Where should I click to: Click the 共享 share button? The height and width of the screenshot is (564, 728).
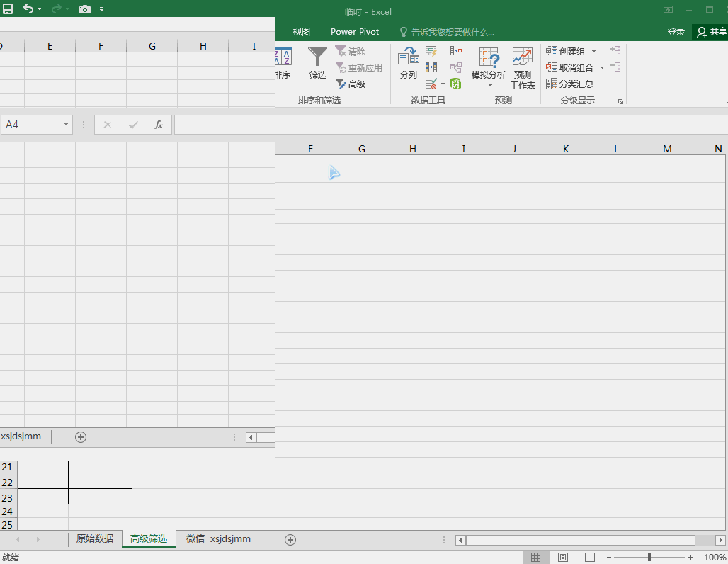tap(711, 32)
